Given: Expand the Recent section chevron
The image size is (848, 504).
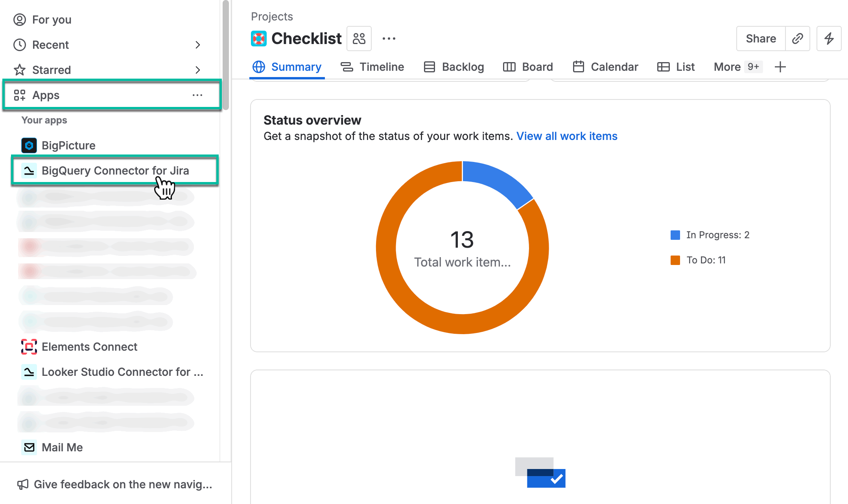Looking at the screenshot, I should click(197, 45).
